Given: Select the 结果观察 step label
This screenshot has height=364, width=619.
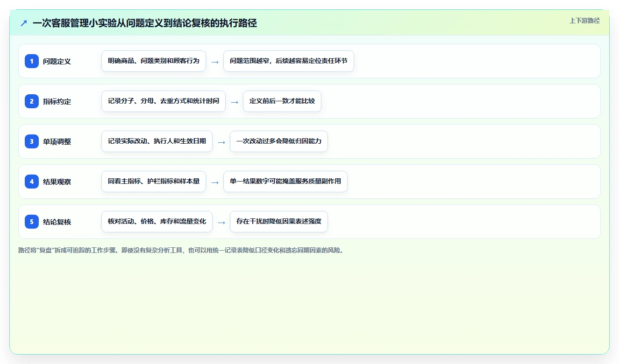Looking at the screenshot, I should pos(57,182).
